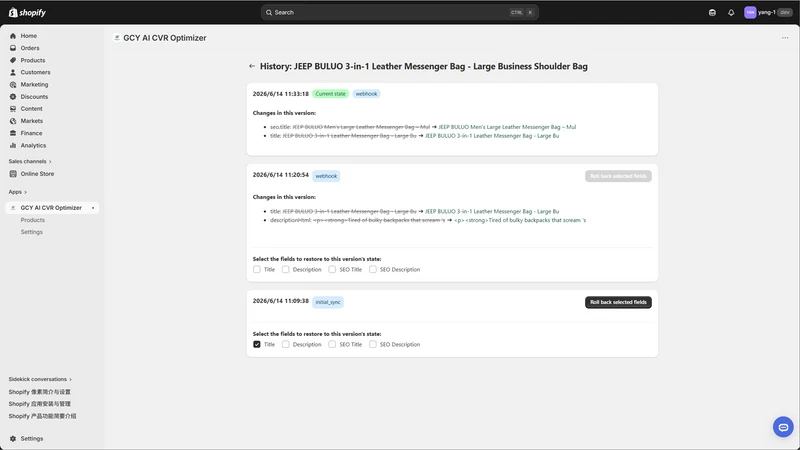Screen dimensions: 800x450
Task: Go back using the History arrow
Action: (252, 66)
